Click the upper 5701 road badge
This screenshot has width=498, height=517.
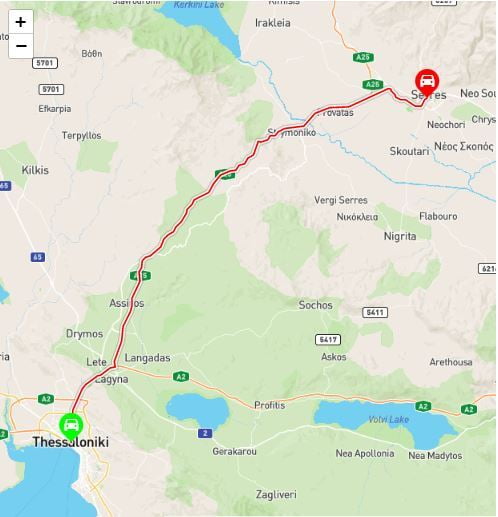pyautogui.click(x=45, y=63)
